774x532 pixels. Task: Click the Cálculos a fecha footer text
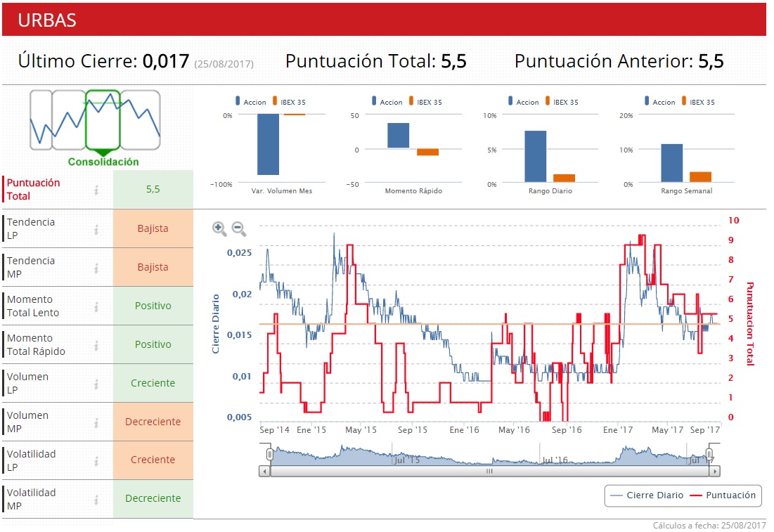[x=709, y=526]
